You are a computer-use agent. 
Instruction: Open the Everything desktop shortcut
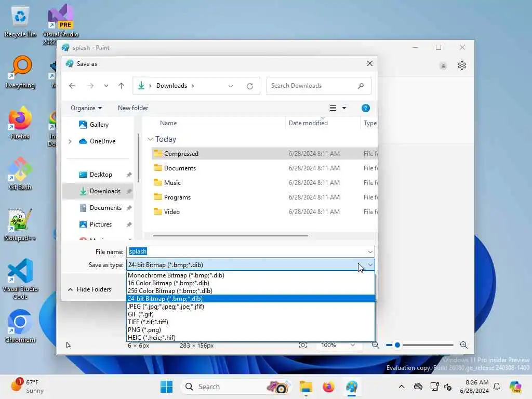pyautogui.click(x=20, y=72)
